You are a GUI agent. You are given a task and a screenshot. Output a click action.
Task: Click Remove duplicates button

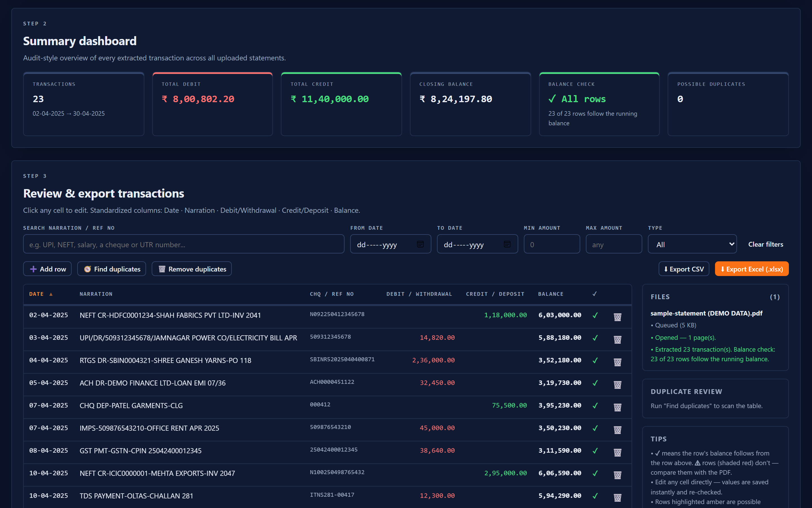click(x=192, y=269)
